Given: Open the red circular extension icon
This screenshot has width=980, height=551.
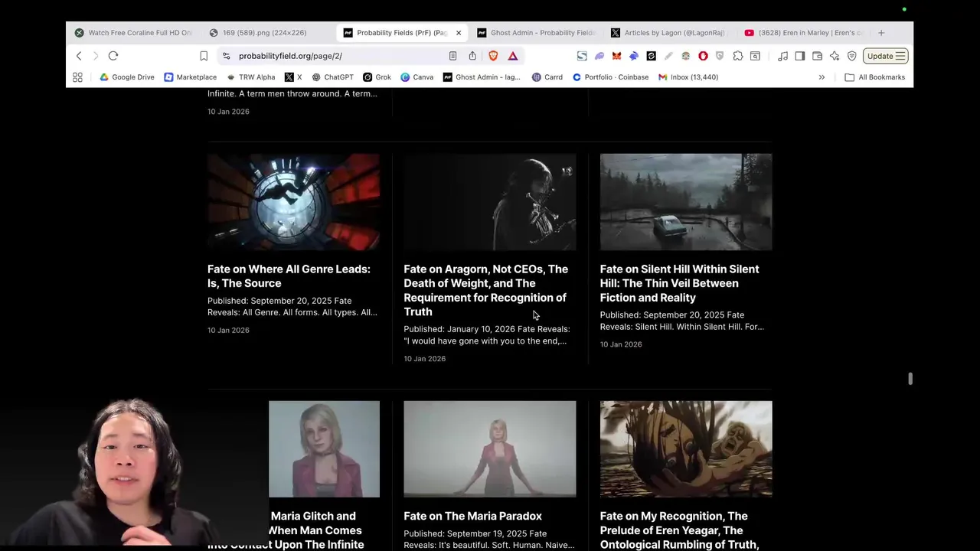Looking at the screenshot, I should (x=703, y=56).
